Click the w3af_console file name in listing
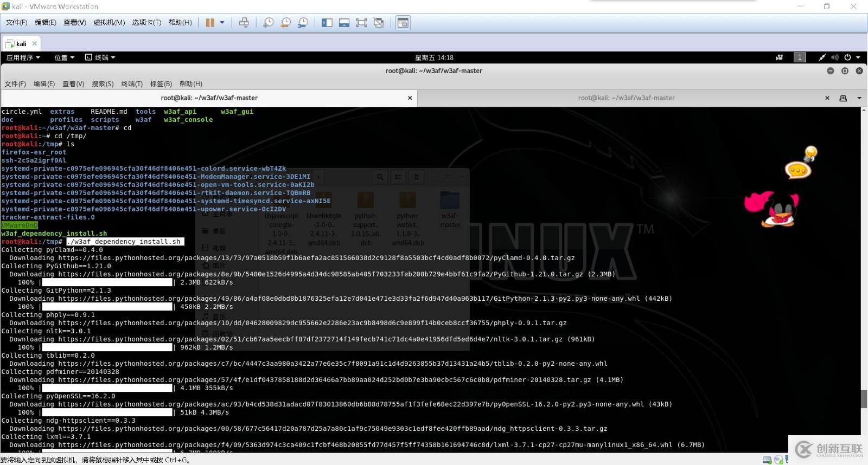 point(188,120)
